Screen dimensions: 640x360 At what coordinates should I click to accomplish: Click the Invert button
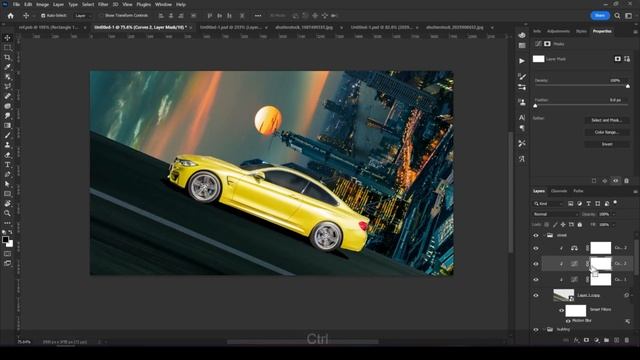[607, 144]
